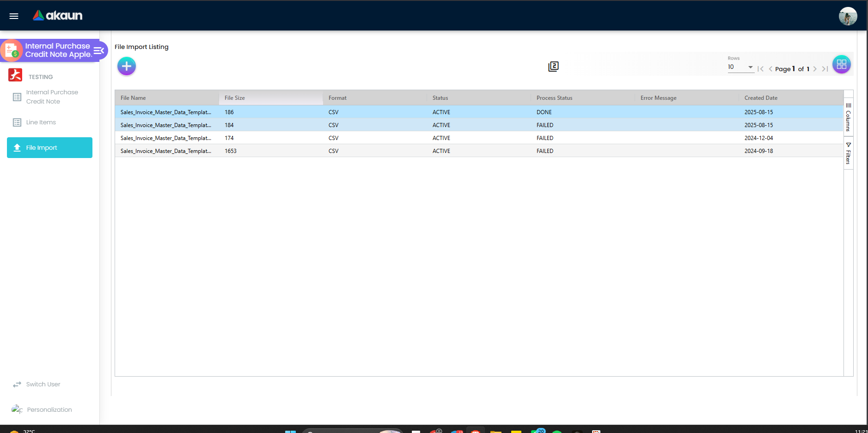
Task: Open the hamburger main menu
Action: pos(14,16)
